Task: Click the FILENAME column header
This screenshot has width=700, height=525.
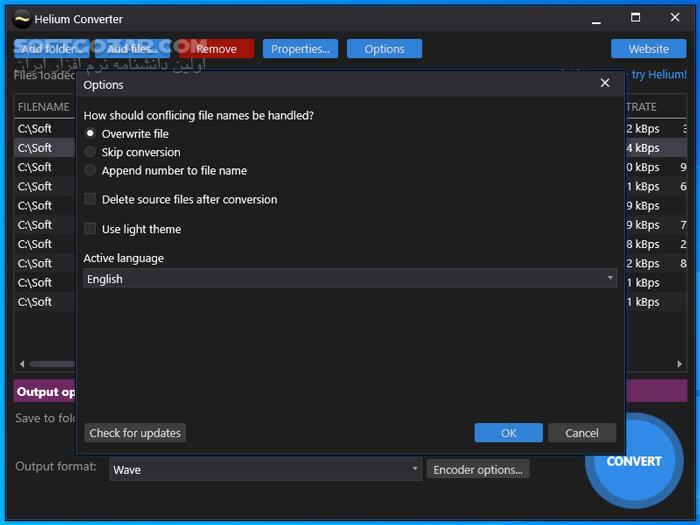Action: coord(44,107)
